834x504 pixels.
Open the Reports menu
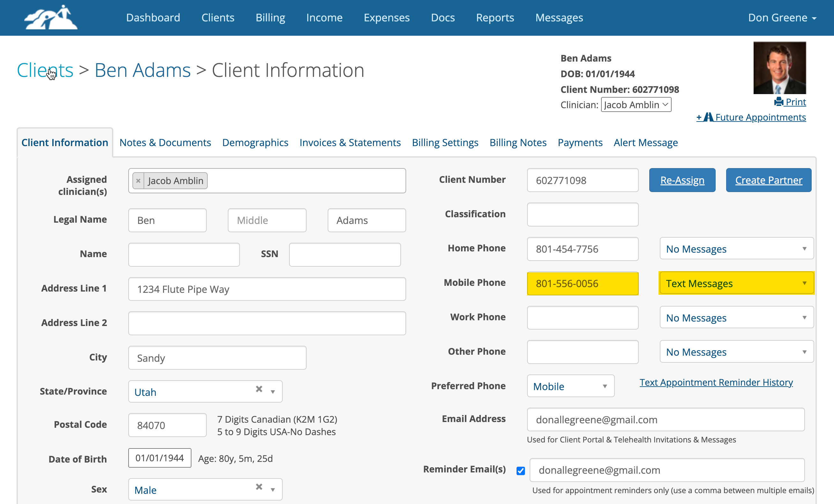coord(495,17)
